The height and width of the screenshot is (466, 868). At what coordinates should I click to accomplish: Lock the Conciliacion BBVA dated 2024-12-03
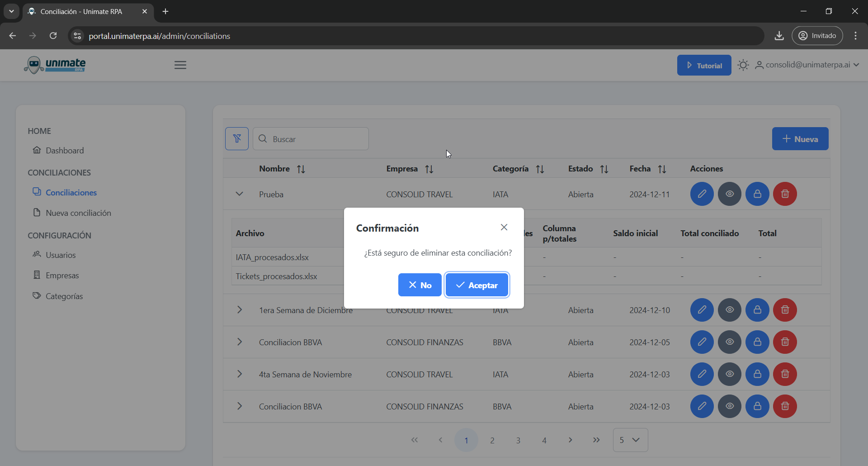(x=757, y=406)
